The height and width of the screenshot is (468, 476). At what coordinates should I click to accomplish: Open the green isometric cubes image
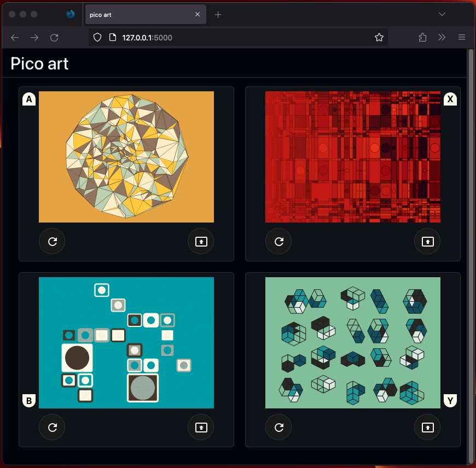pos(353,343)
